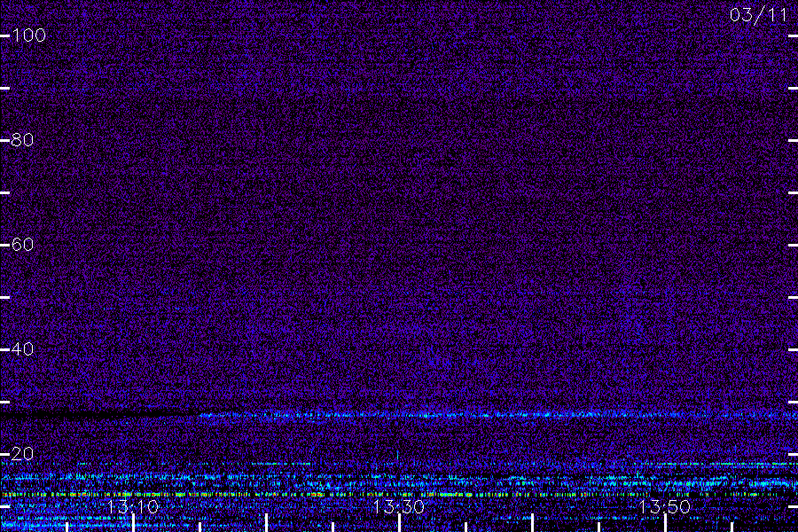This screenshot has height=532, width=798.
Task: Click the 100 frequency axis label
Action: (28, 35)
